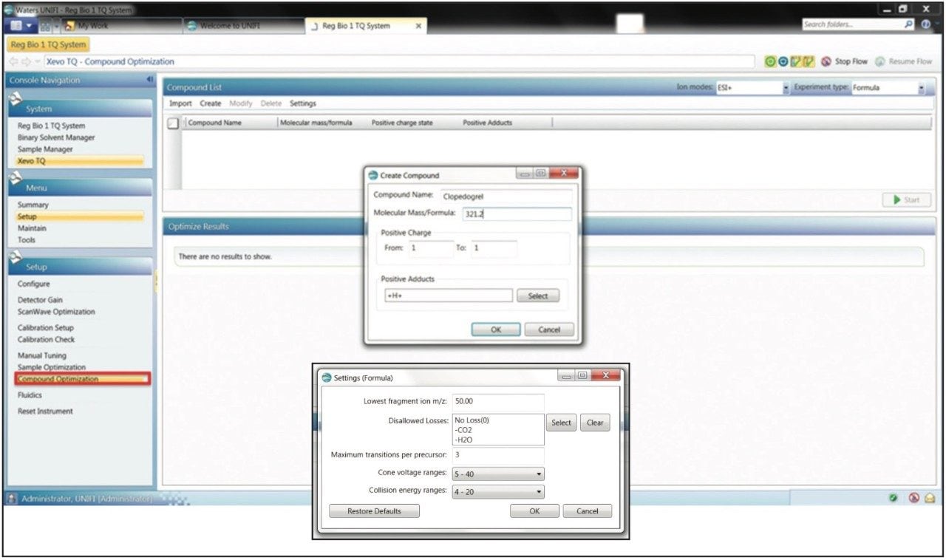Viewport: 946px width, 560px height.
Task: Click the Reg Bio 1 TQ System breadcrumb button
Action: point(48,45)
